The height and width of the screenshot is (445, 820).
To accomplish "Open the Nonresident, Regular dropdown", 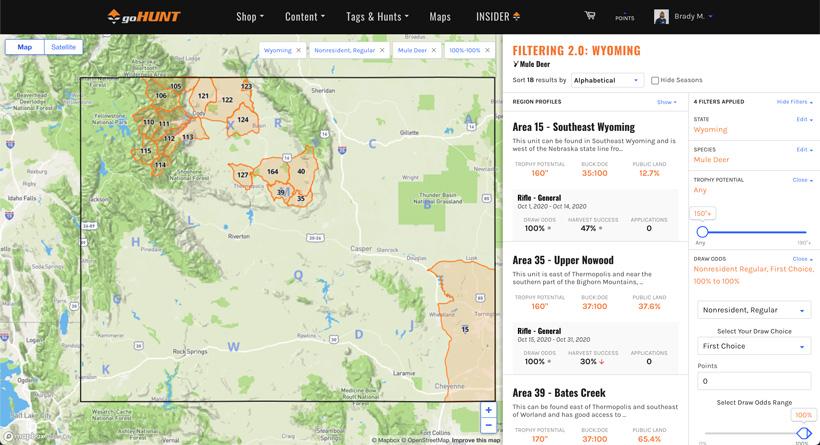I will point(754,310).
